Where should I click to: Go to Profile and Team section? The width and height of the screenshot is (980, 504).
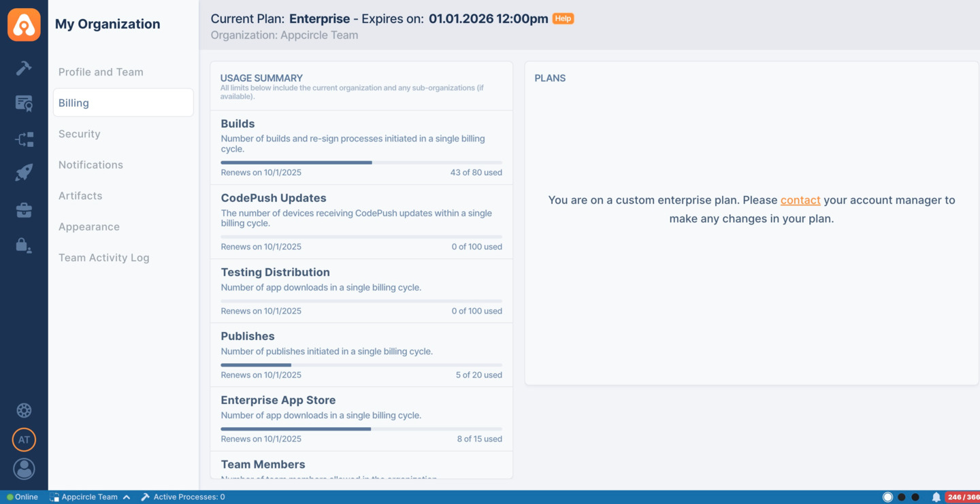pyautogui.click(x=101, y=72)
